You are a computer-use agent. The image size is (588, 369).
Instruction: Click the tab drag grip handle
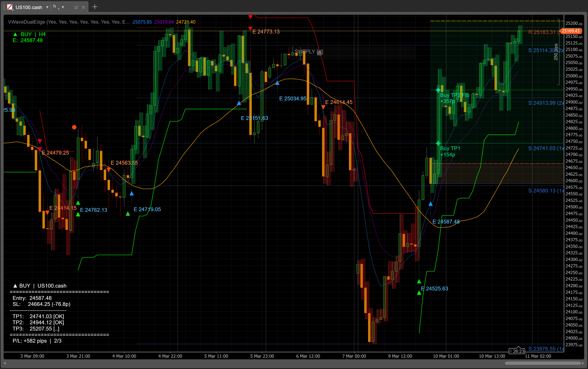pyautogui.click(x=4, y=7)
